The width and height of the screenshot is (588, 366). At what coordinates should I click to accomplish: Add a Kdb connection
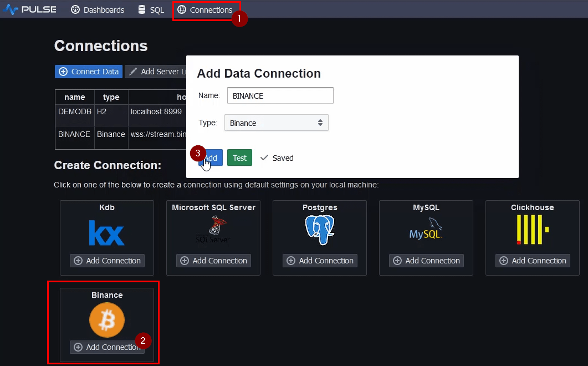coord(108,261)
